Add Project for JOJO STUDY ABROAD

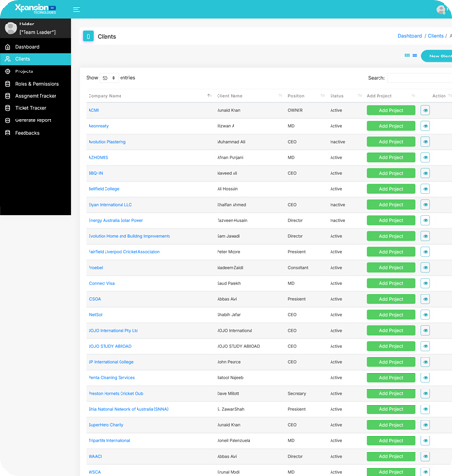pos(391,346)
